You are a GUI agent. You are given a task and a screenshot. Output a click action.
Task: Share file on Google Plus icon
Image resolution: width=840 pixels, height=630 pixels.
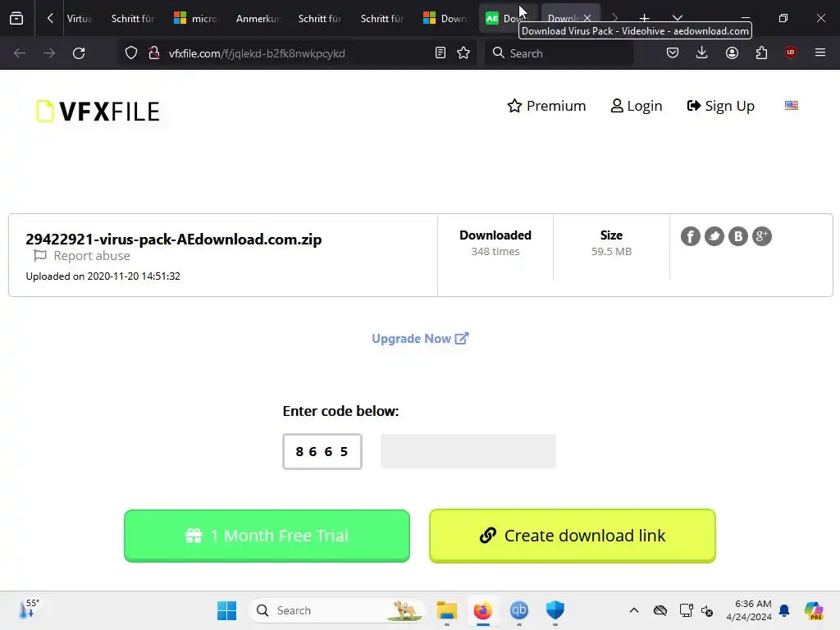pos(762,236)
